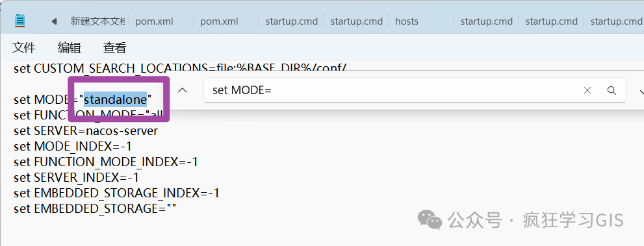Viewport: 644px width, 246px height.
Task: Open the 文件 menu
Action: [x=24, y=47]
